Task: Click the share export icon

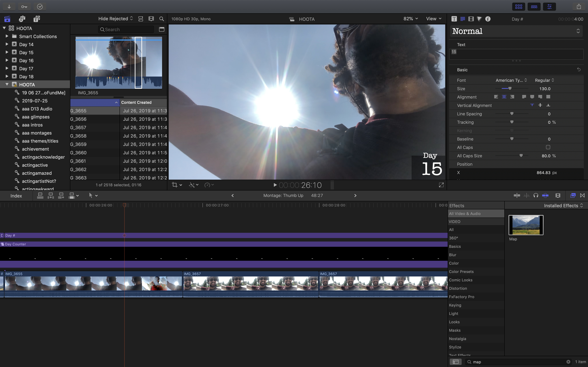Action: [579, 7]
